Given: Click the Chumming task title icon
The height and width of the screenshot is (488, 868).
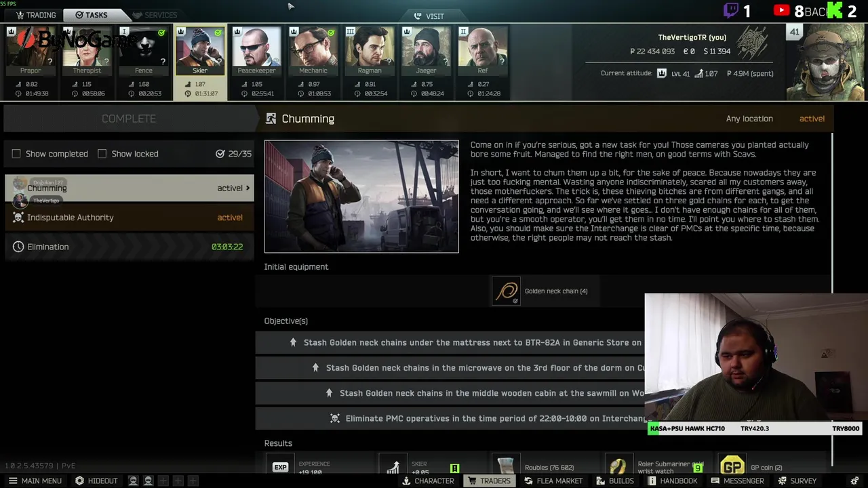Looking at the screenshot, I should (x=271, y=119).
